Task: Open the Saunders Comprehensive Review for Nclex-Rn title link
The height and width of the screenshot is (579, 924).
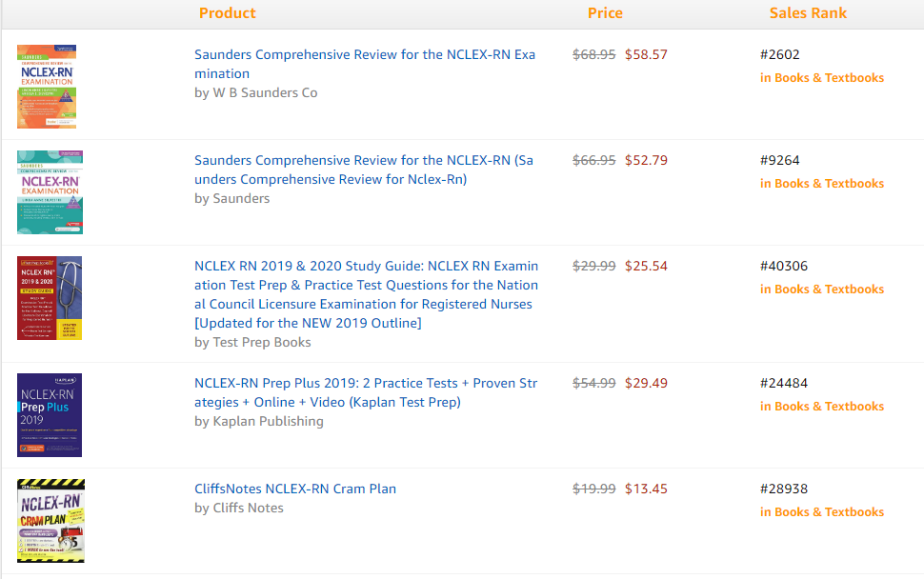Action: (x=364, y=170)
